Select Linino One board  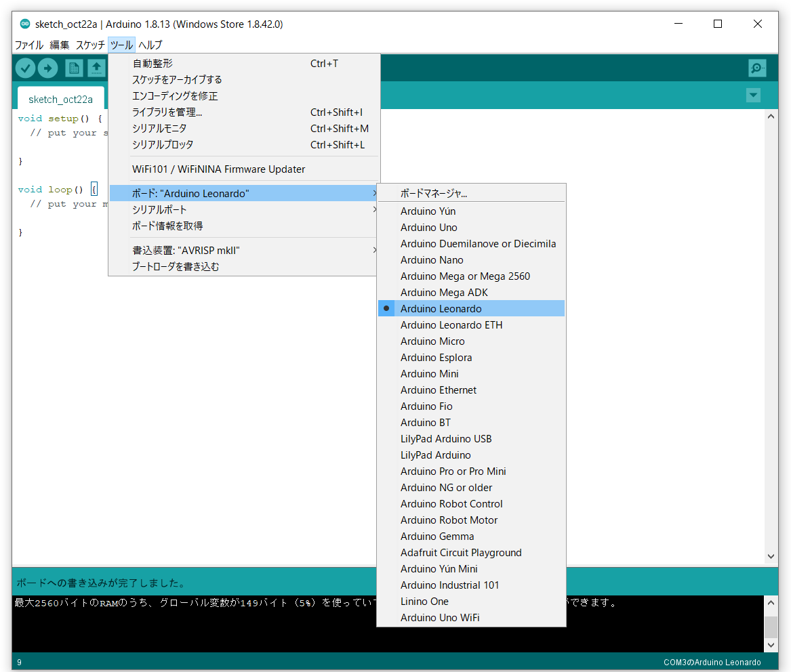click(471, 601)
